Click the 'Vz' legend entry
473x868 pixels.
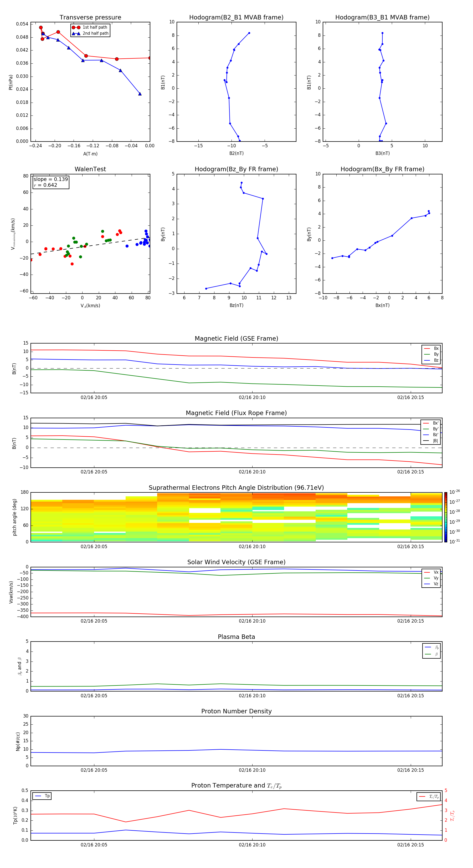coord(431,584)
